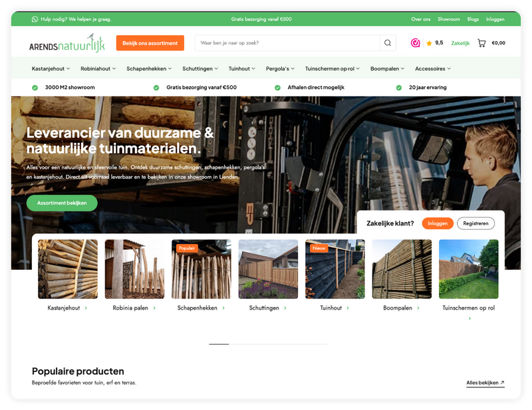Click green Assortiment bekijken button

[62, 203]
